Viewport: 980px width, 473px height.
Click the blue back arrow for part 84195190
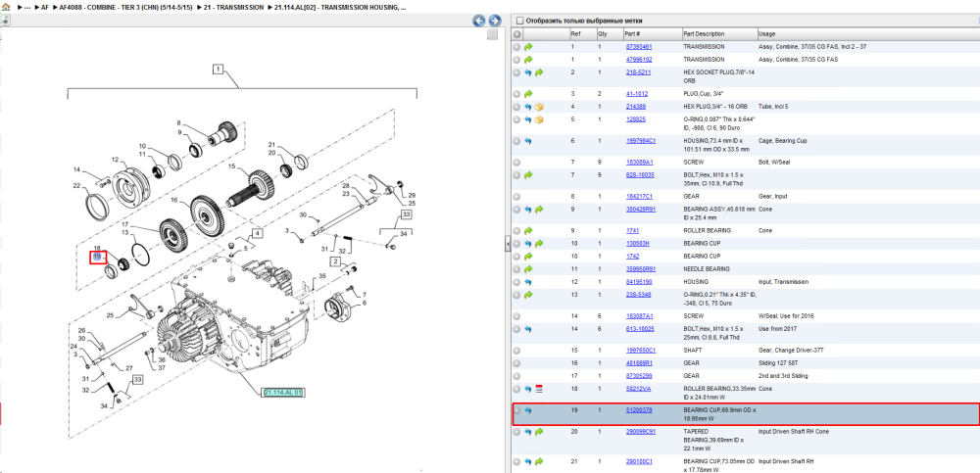[528, 282]
